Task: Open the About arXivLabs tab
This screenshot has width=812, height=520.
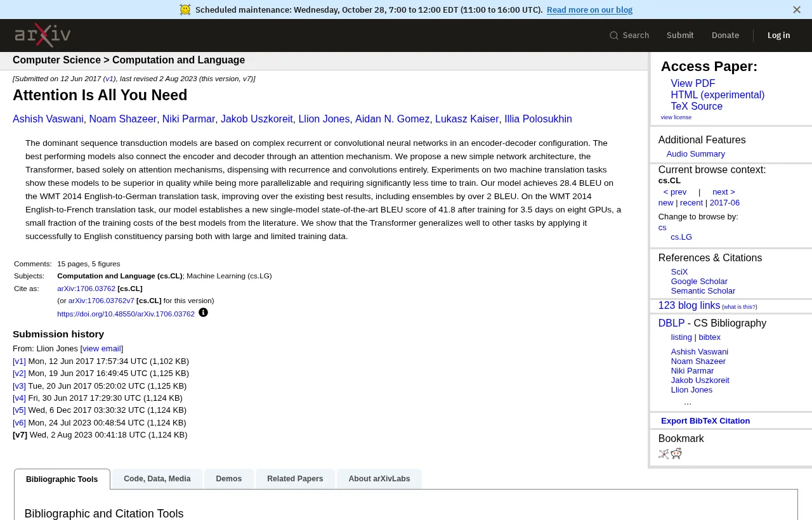Action: click(379, 479)
